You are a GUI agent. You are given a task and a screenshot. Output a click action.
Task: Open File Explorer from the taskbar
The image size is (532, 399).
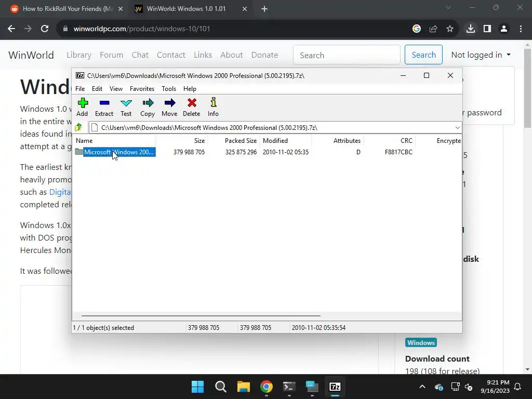click(244, 387)
